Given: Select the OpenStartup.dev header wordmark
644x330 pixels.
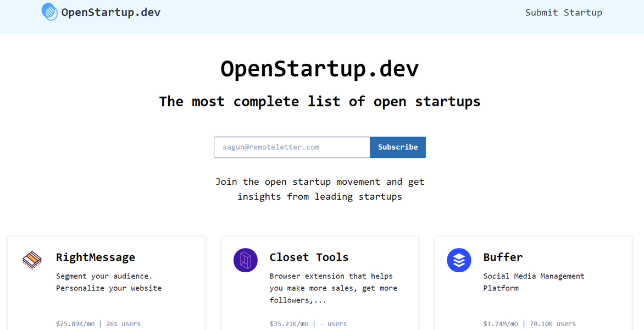Looking at the screenshot, I should tap(111, 12).
